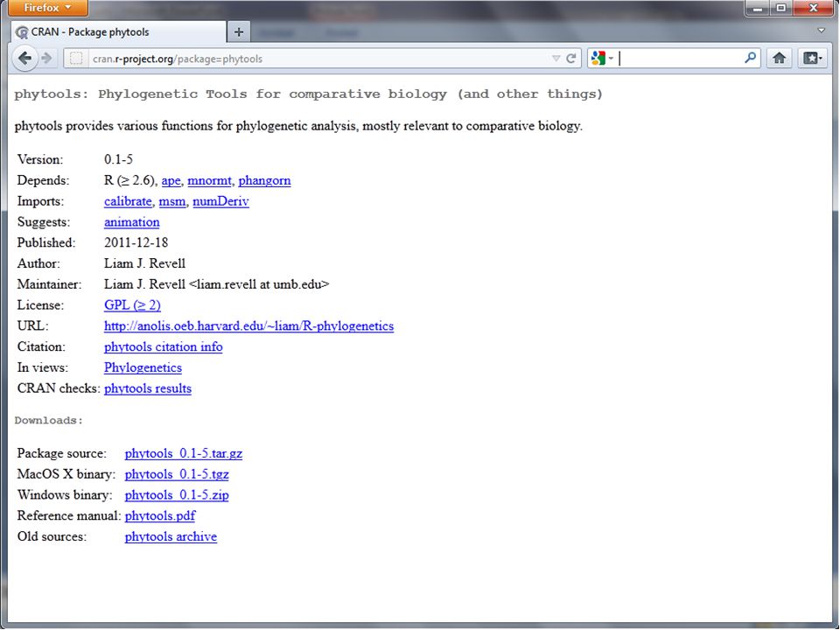
Task: Download the phytools_0.1-5.tgz MacOS binary
Action: [177, 474]
